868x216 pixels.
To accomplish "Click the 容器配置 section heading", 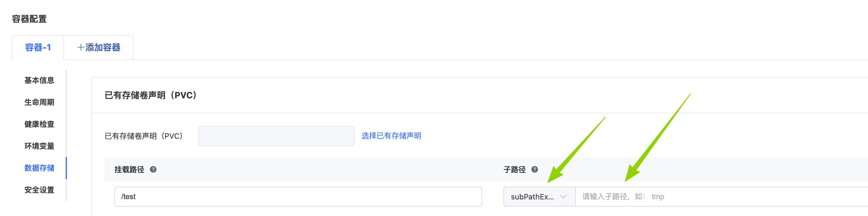I will click(x=29, y=19).
